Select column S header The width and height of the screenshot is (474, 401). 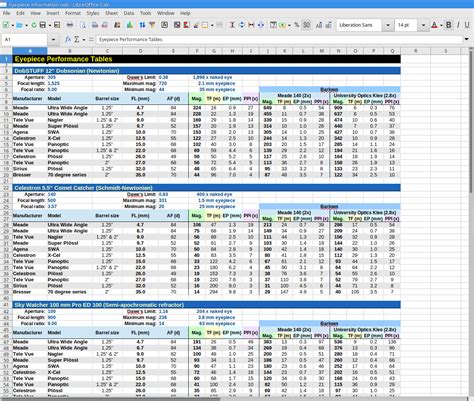point(446,51)
